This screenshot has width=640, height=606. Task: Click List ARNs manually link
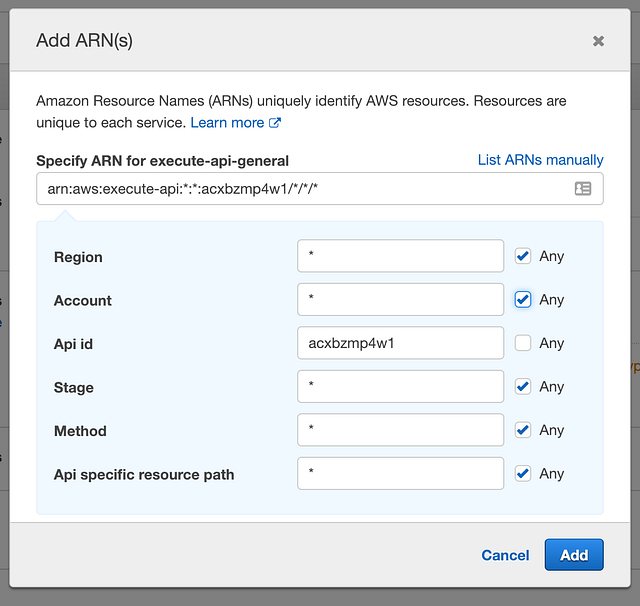point(540,160)
